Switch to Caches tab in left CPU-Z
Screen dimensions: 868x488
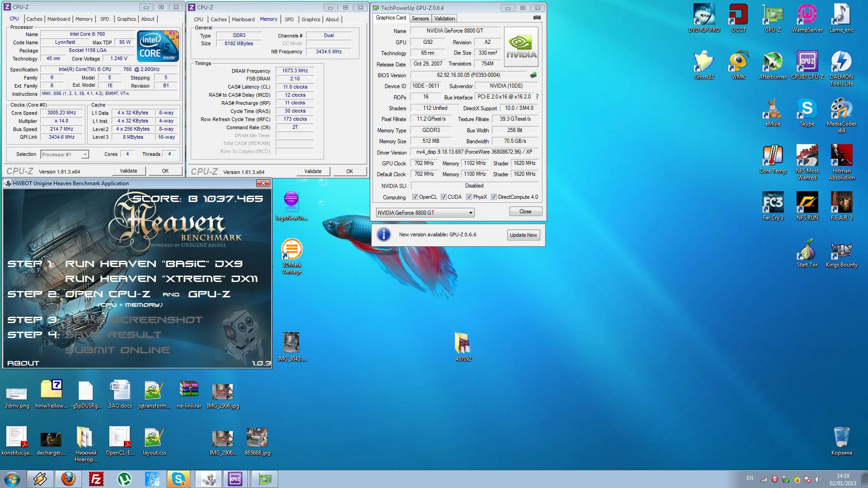[34, 19]
